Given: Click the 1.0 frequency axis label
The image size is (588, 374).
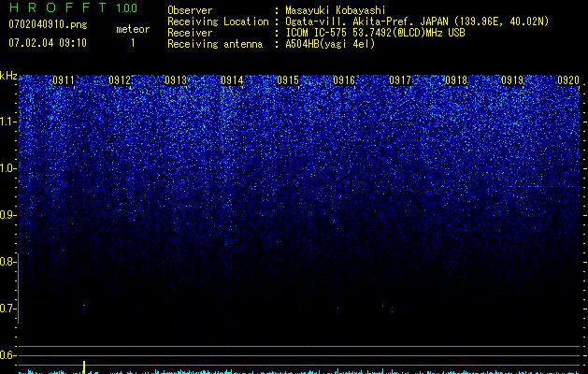Looking at the screenshot, I should click(x=7, y=168).
